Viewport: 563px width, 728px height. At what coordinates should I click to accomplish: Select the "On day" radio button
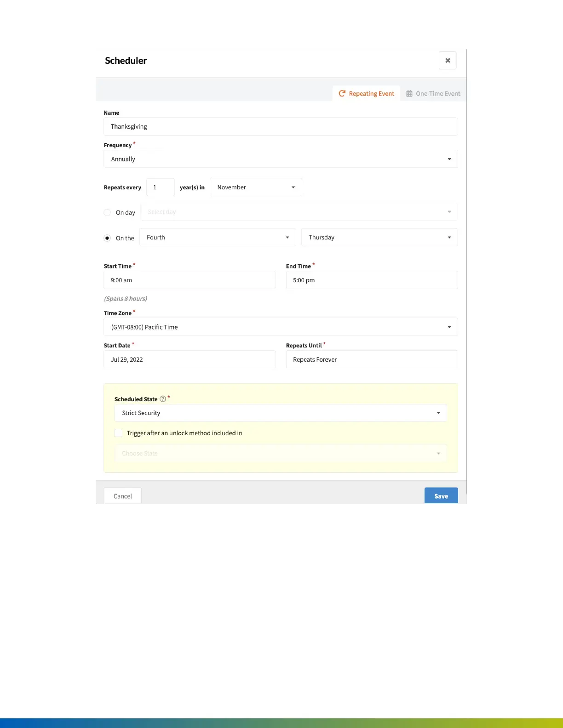107,212
